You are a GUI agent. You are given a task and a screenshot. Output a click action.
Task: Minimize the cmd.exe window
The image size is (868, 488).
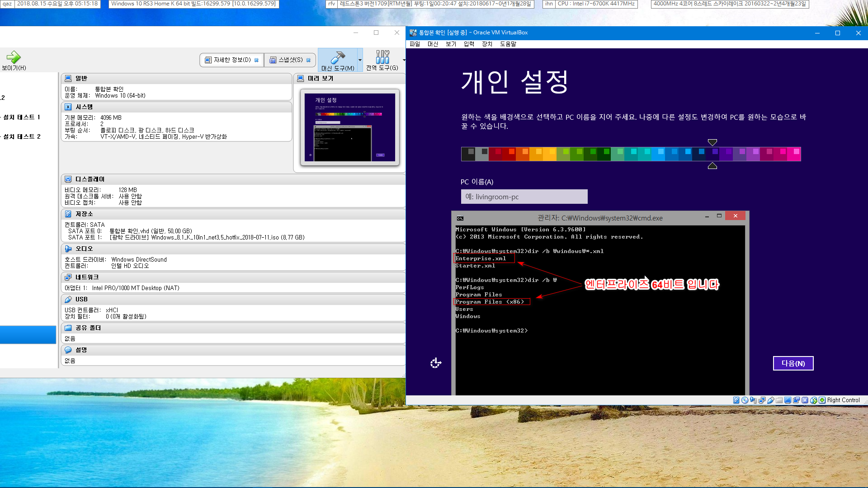pos(707,216)
